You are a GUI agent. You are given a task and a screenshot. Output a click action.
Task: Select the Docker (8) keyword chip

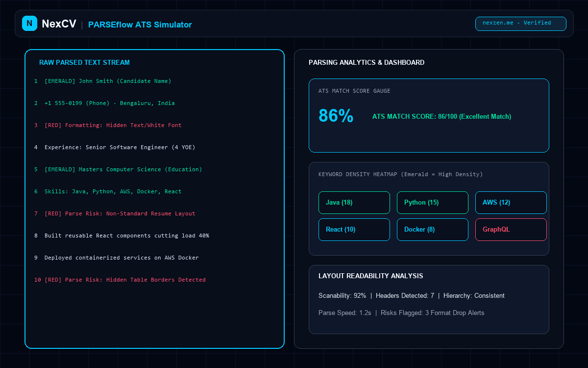click(x=433, y=230)
